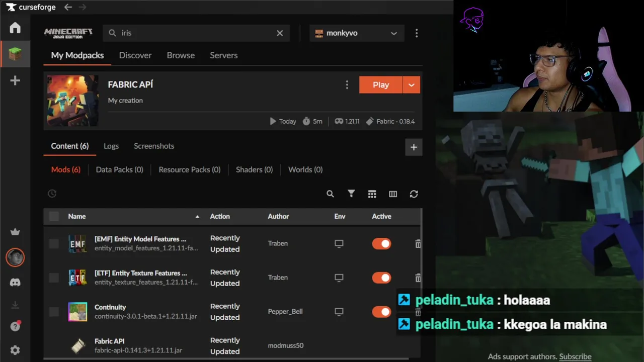
Task: Click the Continuity mod icon
Action: [77, 312]
